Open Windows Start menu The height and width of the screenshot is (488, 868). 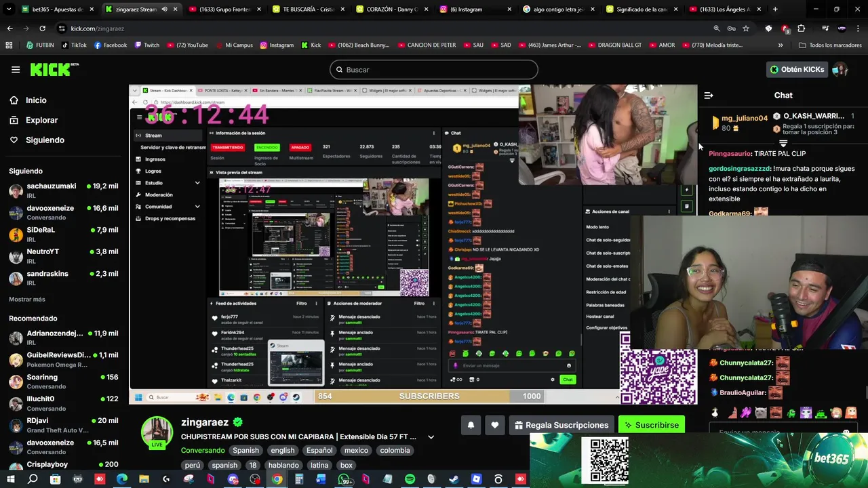tap(11, 479)
